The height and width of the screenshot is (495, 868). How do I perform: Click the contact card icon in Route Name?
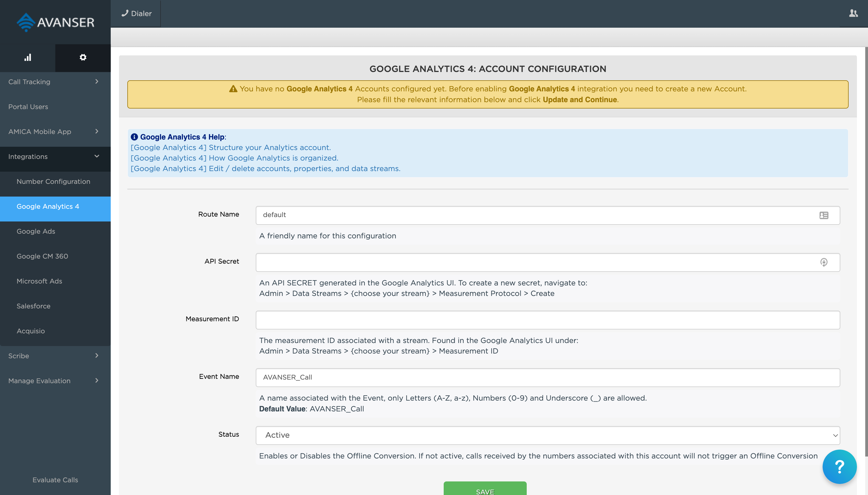point(823,215)
